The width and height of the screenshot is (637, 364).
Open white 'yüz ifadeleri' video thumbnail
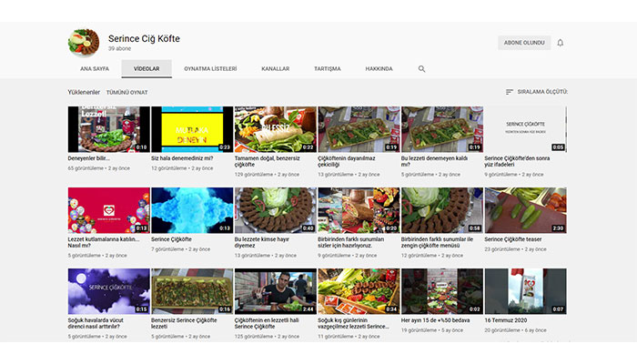click(525, 129)
